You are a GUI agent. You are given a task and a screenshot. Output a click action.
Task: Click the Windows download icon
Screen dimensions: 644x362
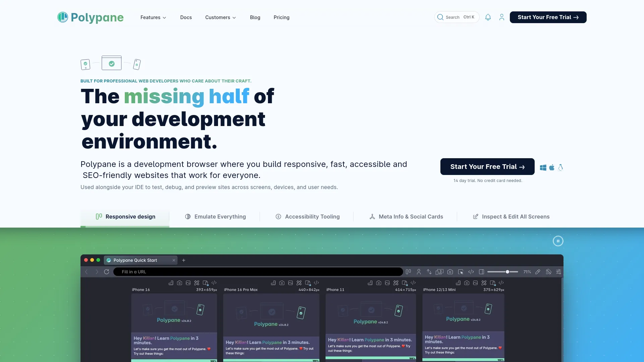coord(543,167)
